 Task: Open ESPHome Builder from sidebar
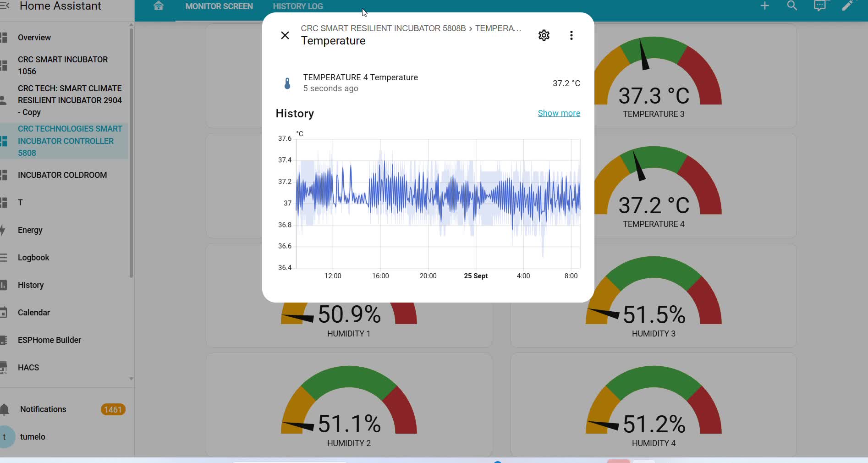(49, 340)
